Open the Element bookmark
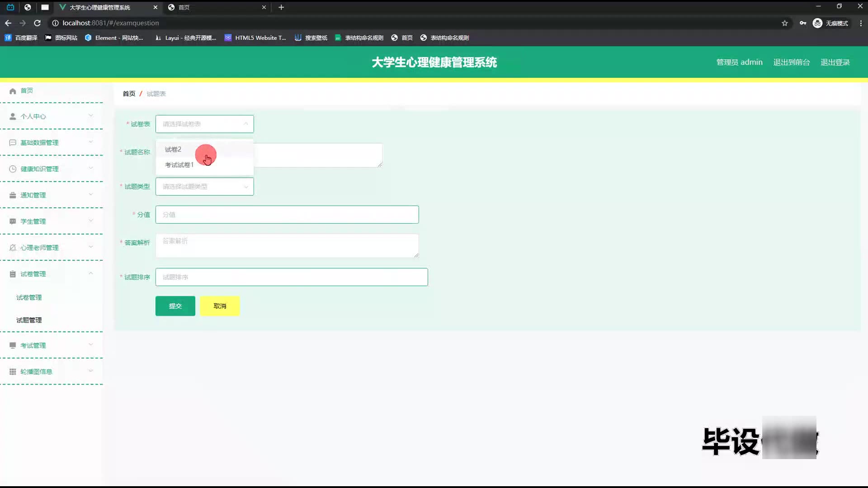Screen dimensions: 868x488 click(x=114, y=38)
